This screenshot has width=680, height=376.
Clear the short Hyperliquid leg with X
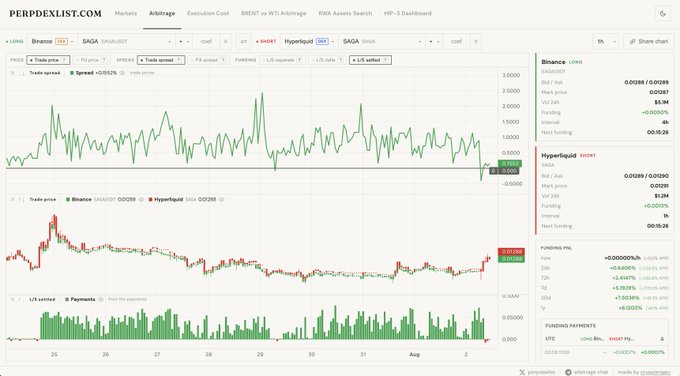(x=476, y=41)
